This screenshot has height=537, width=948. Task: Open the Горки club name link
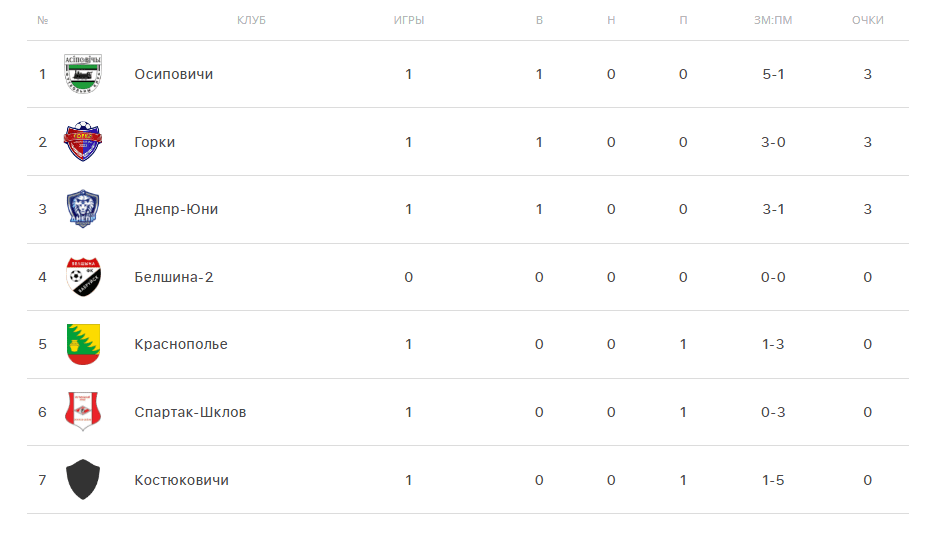[155, 142]
